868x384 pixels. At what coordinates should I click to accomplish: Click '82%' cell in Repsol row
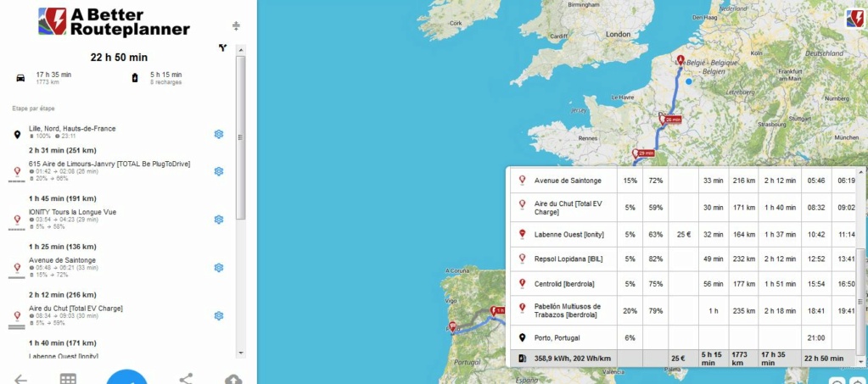655,259
